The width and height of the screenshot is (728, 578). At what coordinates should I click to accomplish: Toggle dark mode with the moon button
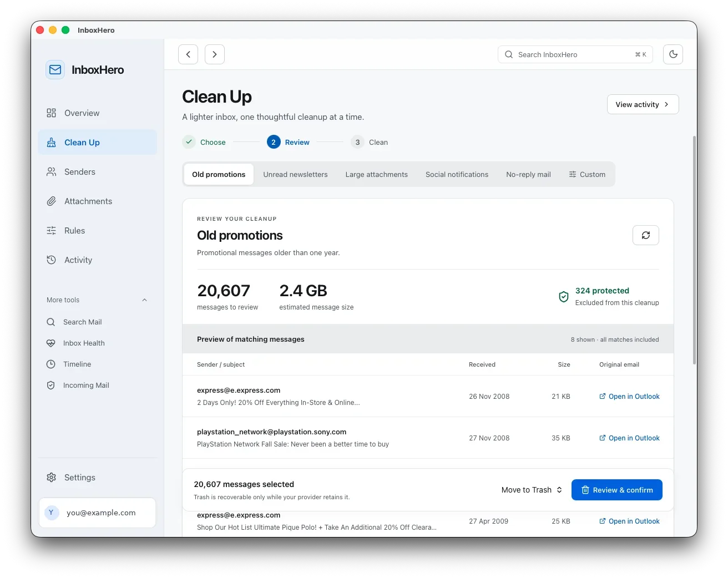(x=673, y=54)
